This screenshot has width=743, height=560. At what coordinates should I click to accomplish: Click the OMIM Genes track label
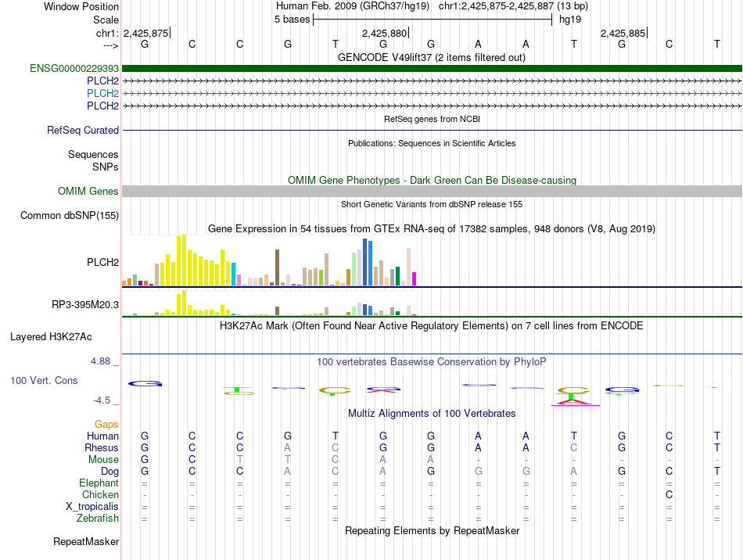[88, 192]
